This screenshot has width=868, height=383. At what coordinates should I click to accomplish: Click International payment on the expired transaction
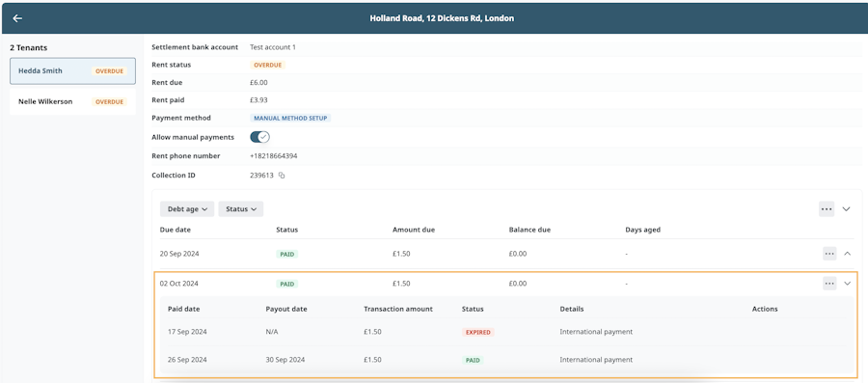tap(596, 332)
